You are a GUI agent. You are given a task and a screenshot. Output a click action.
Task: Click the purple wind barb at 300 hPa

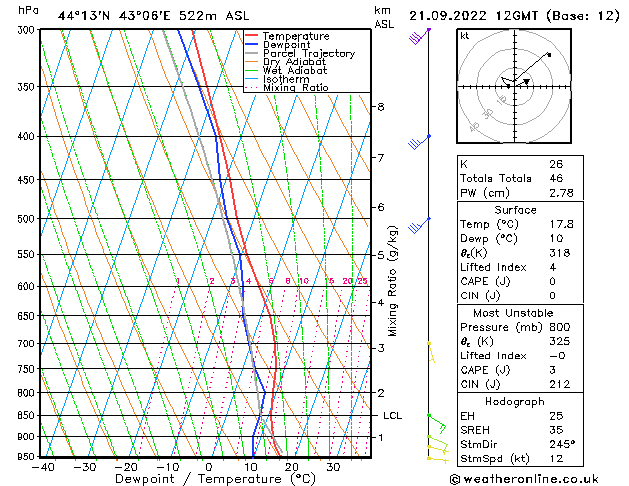click(419, 36)
